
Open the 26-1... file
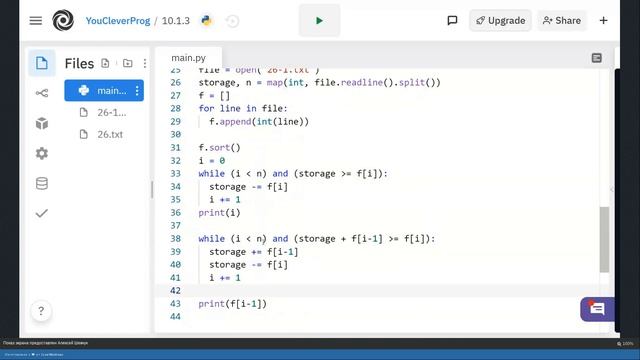coord(104,112)
